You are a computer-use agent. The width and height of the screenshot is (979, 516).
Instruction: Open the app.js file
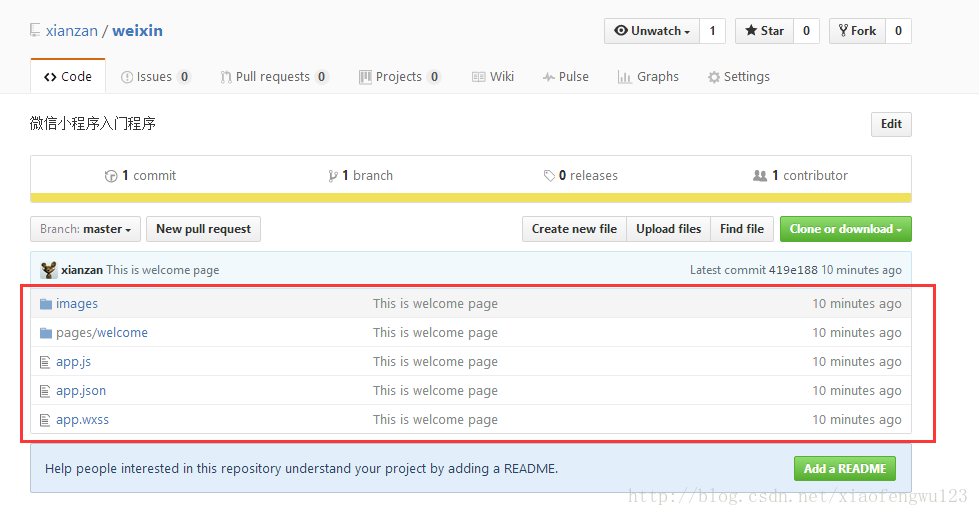point(74,362)
